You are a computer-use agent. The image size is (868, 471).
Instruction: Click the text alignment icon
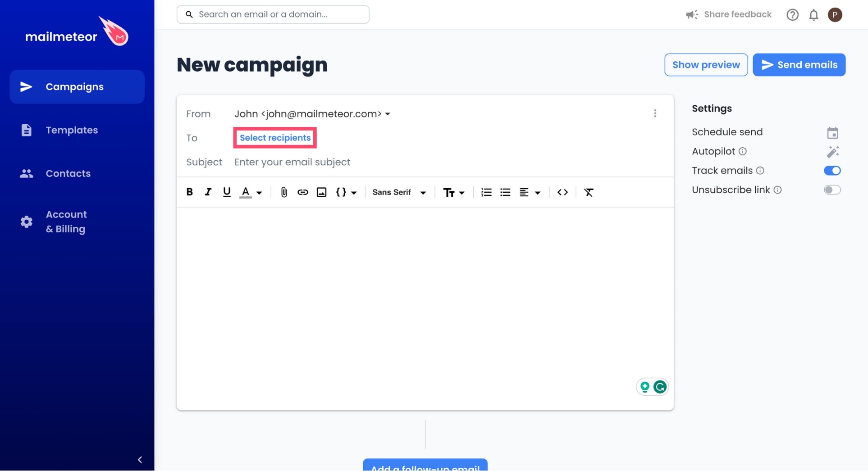(x=524, y=192)
